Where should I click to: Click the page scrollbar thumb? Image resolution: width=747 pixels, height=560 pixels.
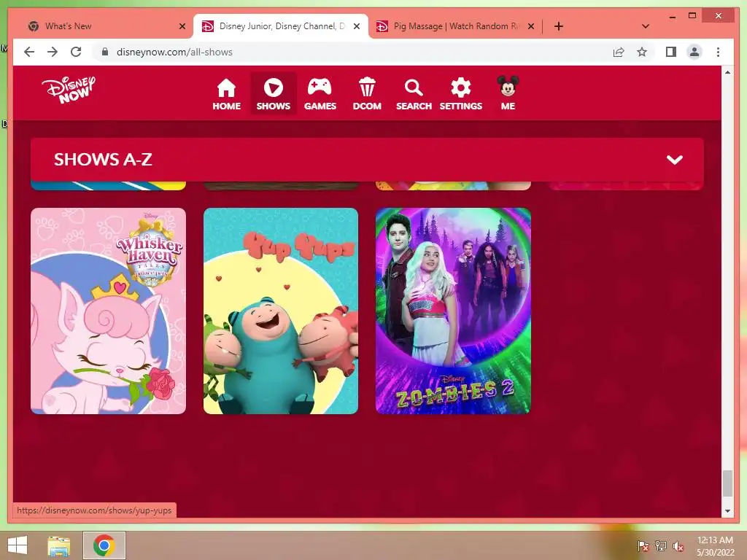[x=727, y=483]
